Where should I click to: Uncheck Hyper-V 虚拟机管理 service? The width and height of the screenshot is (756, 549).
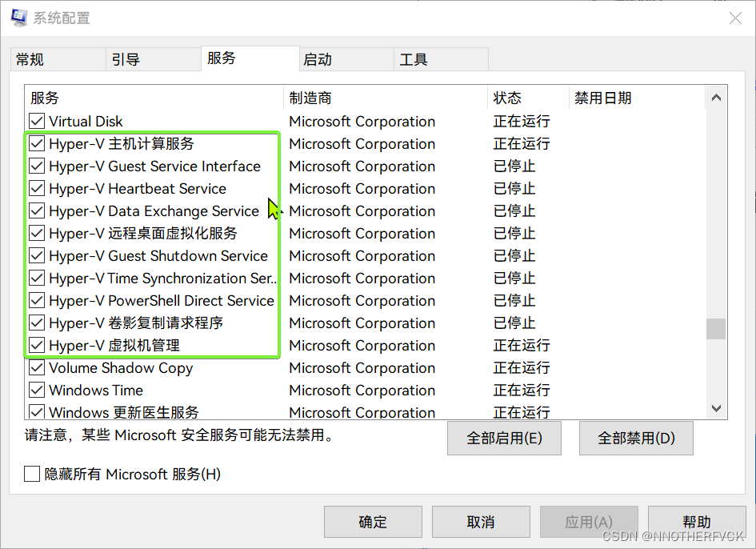click(x=37, y=345)
